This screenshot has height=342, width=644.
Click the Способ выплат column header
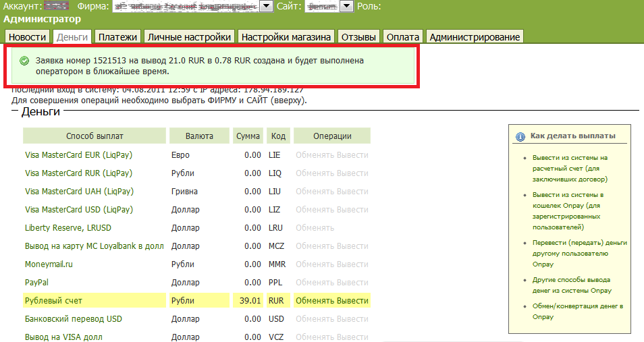pos(95,136)
